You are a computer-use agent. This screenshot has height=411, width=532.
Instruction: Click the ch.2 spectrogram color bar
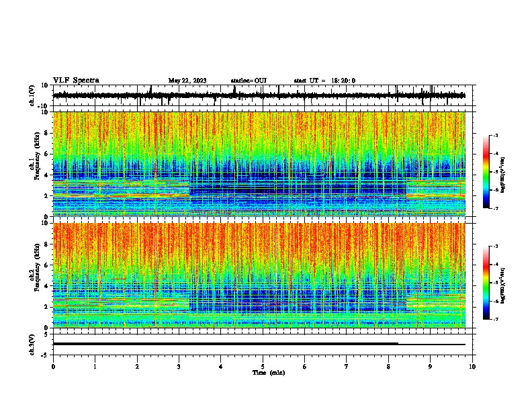486,283
